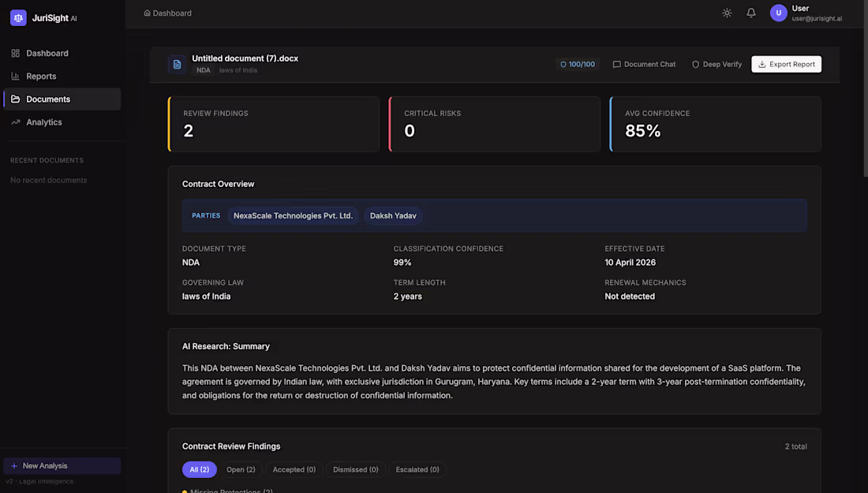Filter findings by Open (2)
This screenshot has height=493, width=868.
coord(241,469)
